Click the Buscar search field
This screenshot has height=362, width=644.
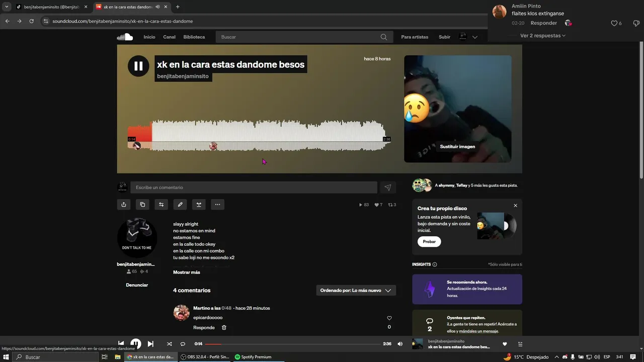(303, 37)
